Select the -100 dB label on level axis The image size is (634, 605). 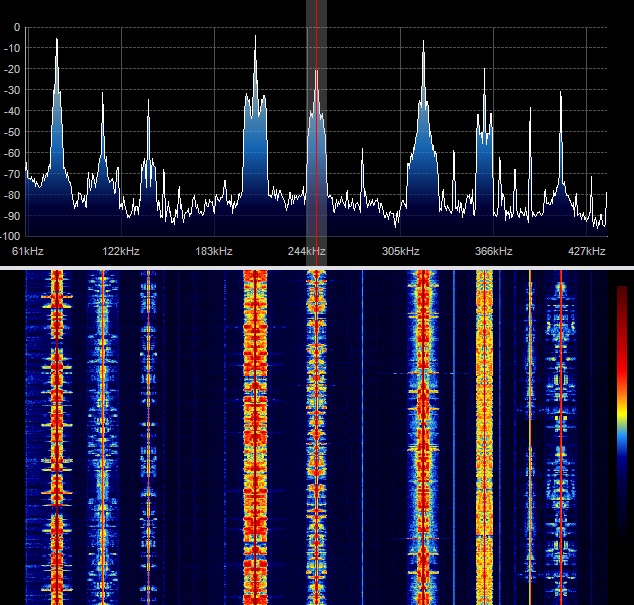pyautogui.click(x=10, y=237)
